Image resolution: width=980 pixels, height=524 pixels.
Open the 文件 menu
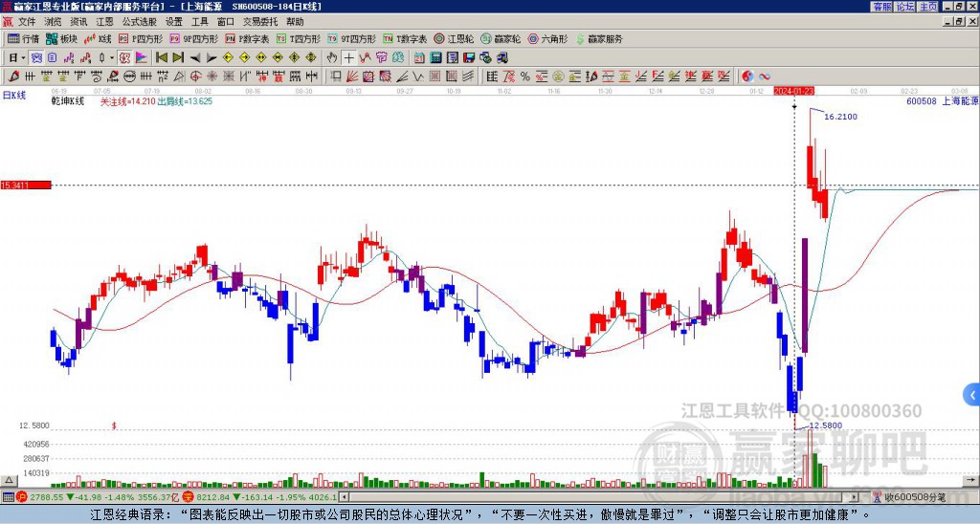click(26, 22)
